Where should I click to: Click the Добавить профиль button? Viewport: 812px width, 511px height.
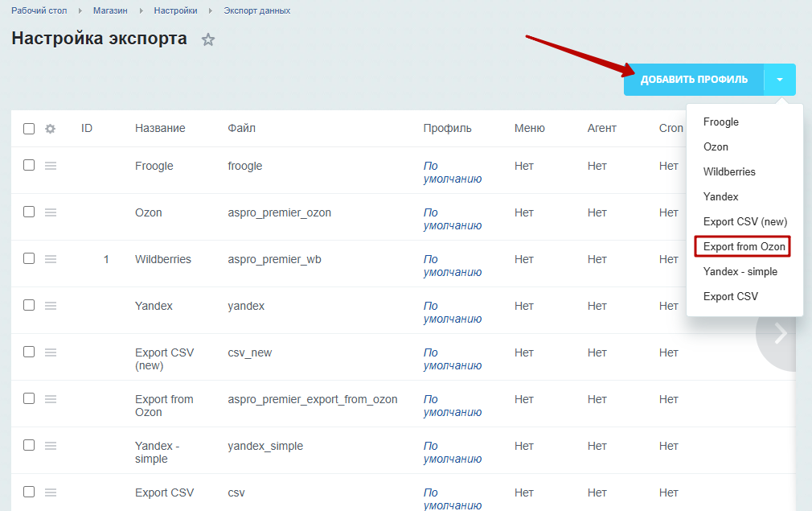pos(694,80)
